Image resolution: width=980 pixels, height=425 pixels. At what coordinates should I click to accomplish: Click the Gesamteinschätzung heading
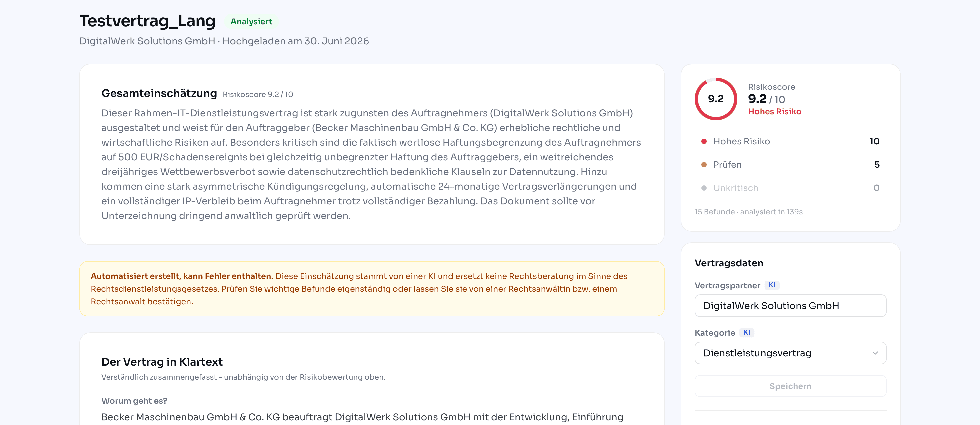tap(159, 93)
